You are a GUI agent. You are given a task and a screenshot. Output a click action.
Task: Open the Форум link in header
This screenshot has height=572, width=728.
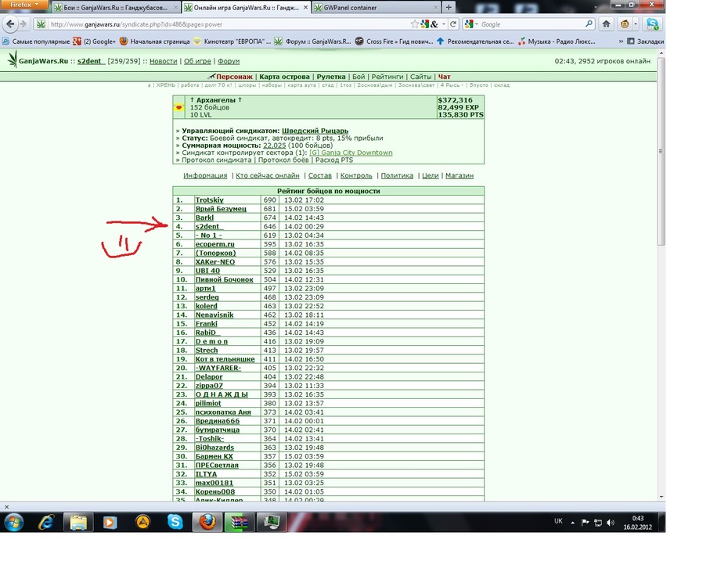(229, 61)
